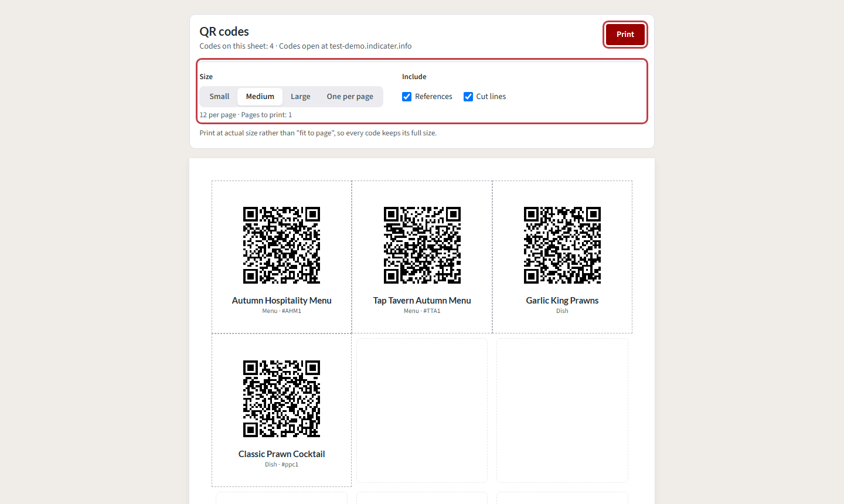Click the 'Garlic King Prawns' title text
Viewport: 844px width, 504px height.
tap(562, 301)
